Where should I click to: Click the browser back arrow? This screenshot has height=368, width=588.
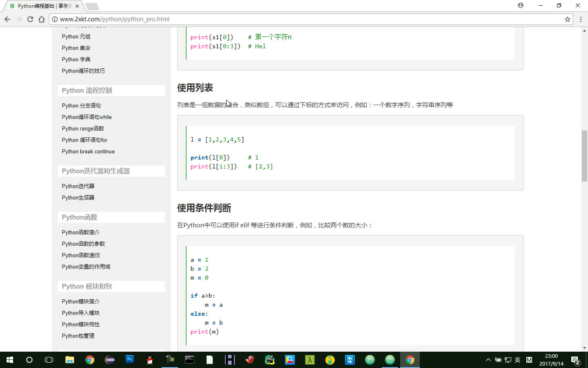pyautogui.click(x=7, y=19)
